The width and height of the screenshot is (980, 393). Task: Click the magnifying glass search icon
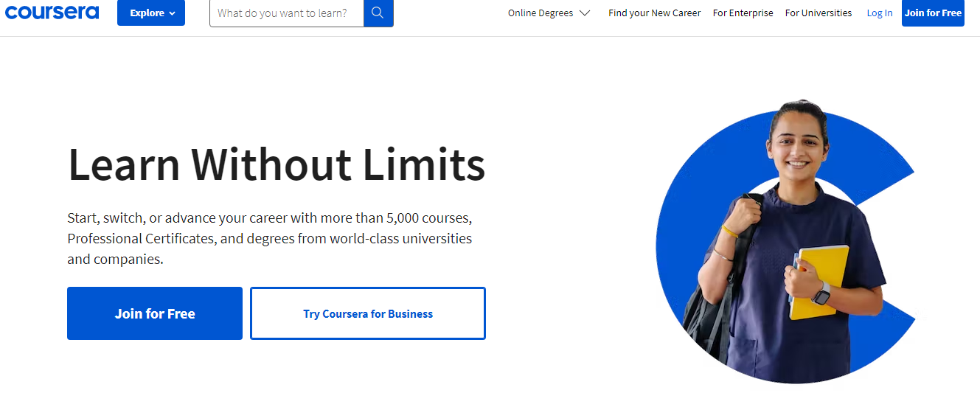[x=378, y=13]
